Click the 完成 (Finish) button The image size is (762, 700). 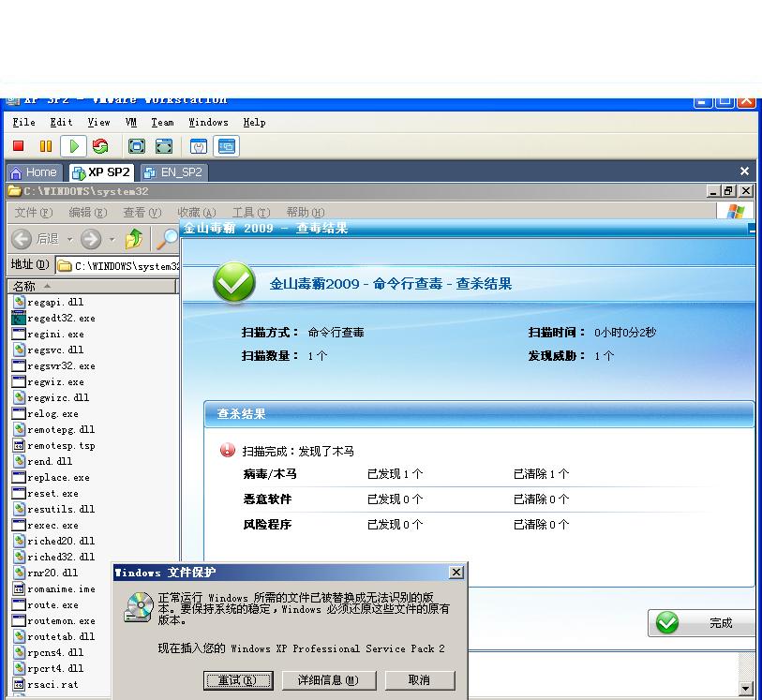point(703,623)
